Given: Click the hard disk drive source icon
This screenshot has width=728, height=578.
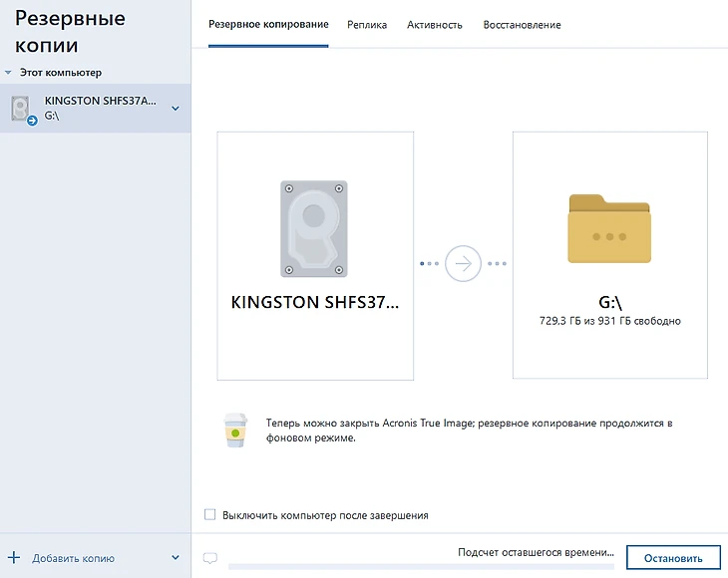Looking at the screenshot, I should [314, 228].
